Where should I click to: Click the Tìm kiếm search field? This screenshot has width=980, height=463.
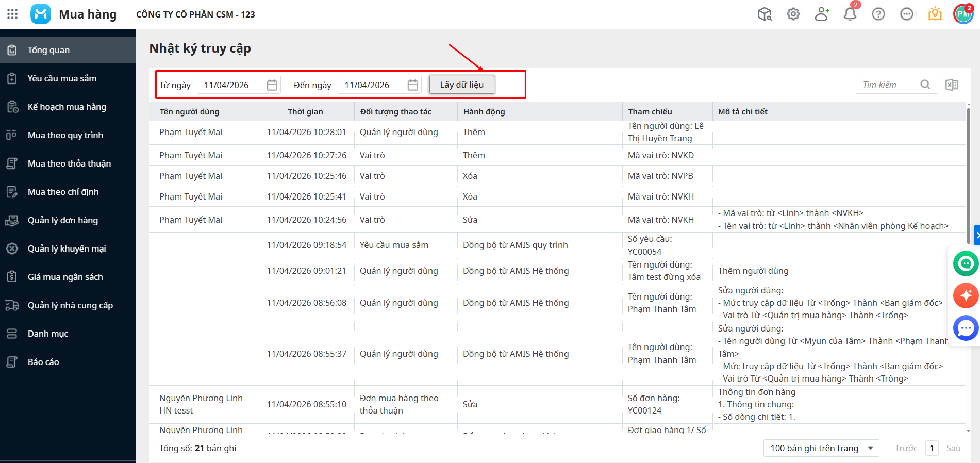coord(888,85)
